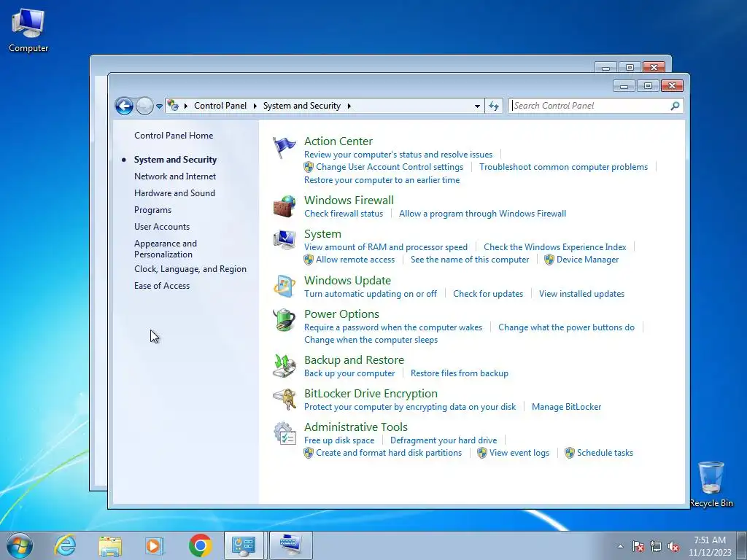Open Change User Account Control settings
Viewport: 747px width, 560px height.
coord(390,167)
